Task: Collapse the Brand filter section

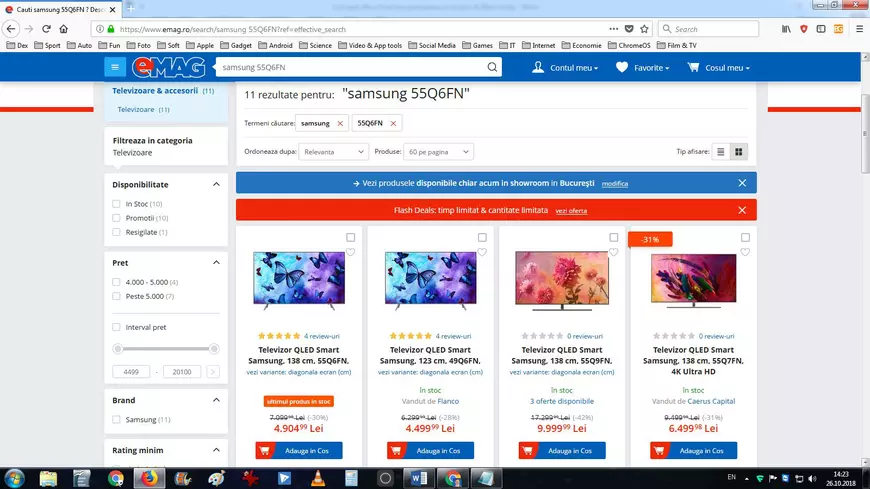Action: coord(216,400)
